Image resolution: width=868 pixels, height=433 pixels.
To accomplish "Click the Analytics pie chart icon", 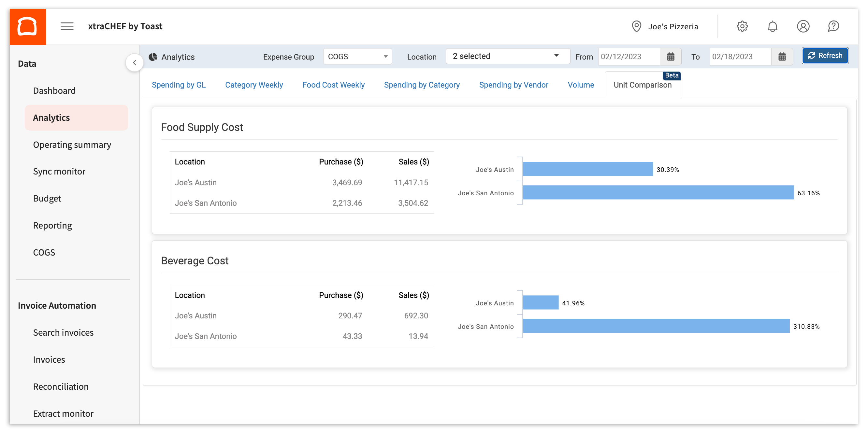I will point(153,57).
